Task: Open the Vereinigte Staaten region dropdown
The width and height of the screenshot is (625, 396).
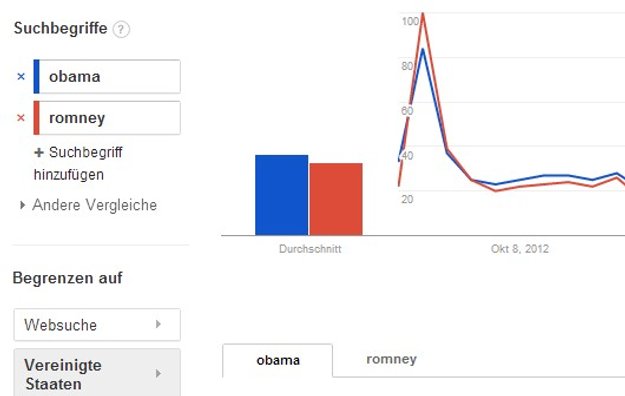Action: coord(97,374)
